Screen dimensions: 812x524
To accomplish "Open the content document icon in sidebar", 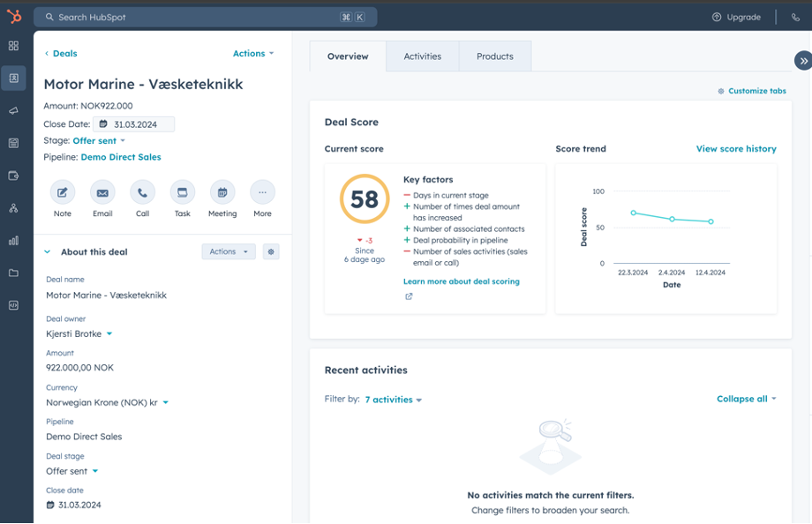I will [x=13, y=143].
